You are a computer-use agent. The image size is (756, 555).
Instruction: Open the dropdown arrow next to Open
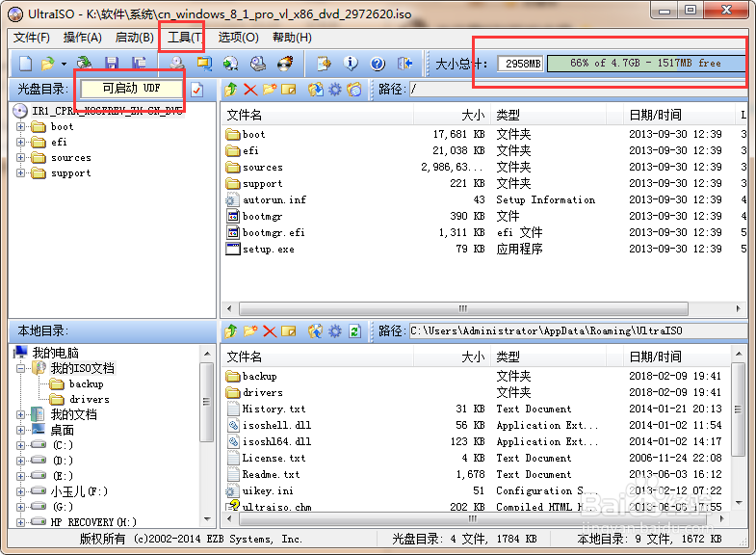[64, 64]
